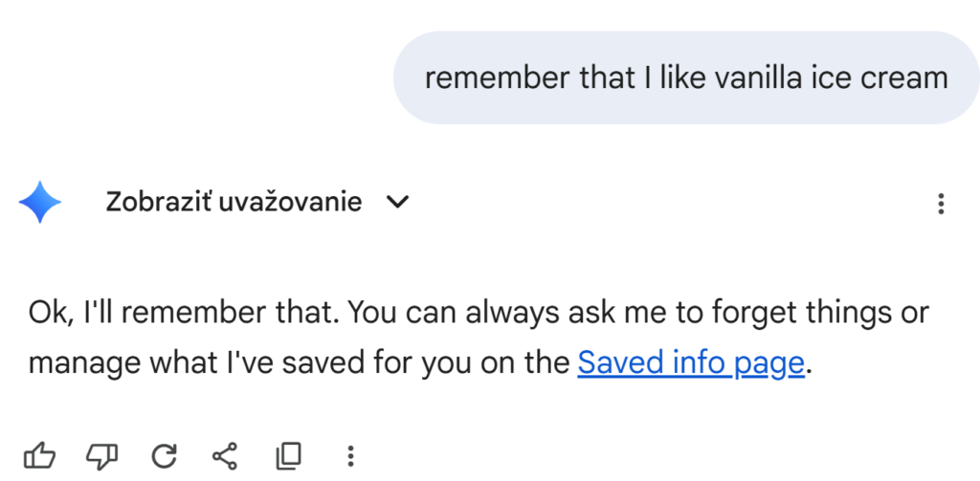The width and height of the screenshot is (980, 481).
Task: Expand the chevron next to Zobraziť uvažovanie
Action: (396, 203)
